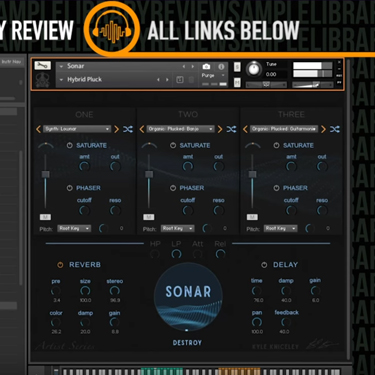Save the Hybrid Pluck snapshot

(x=180, y=80)
